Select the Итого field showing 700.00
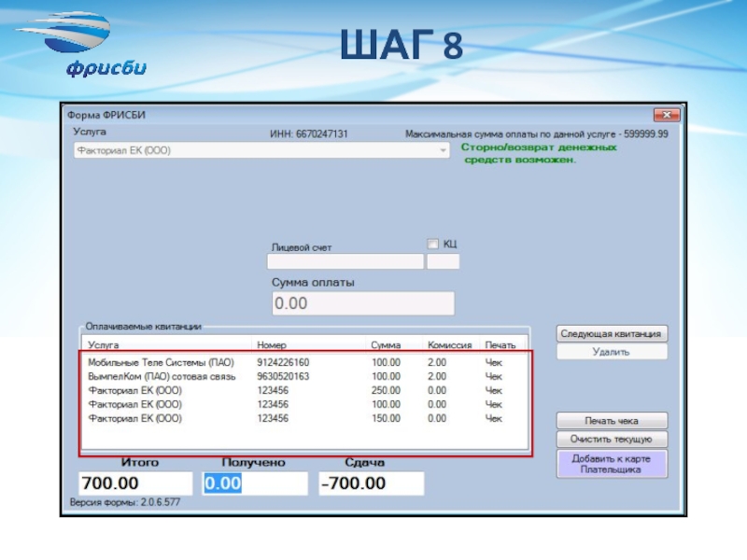The width and height of the screenshot is (747, 560). point(135,483)
